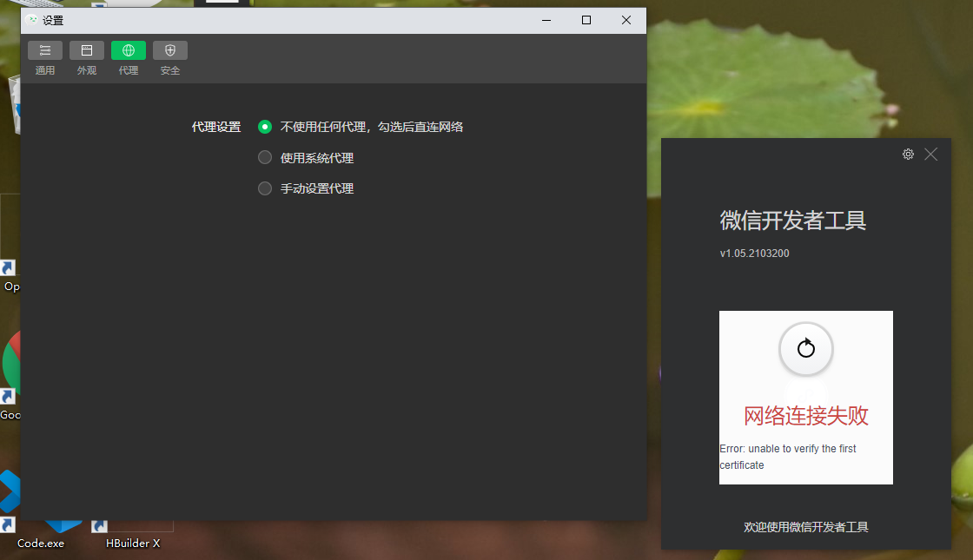Click the 网络连接失败 error message
The image size is (973, 560).
tap(806, 416)
